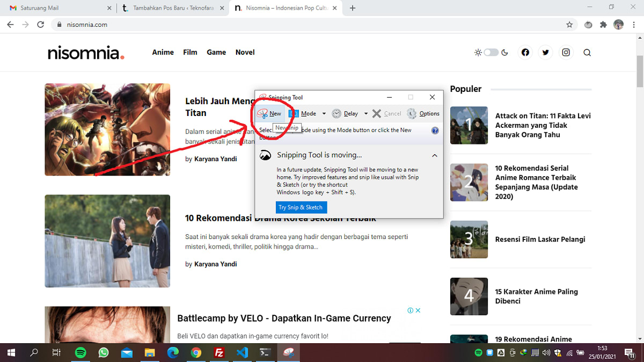Click the Snipping Tool taskbar icon
This screenshot has height=362, width=644.
[x=288, y=353]
